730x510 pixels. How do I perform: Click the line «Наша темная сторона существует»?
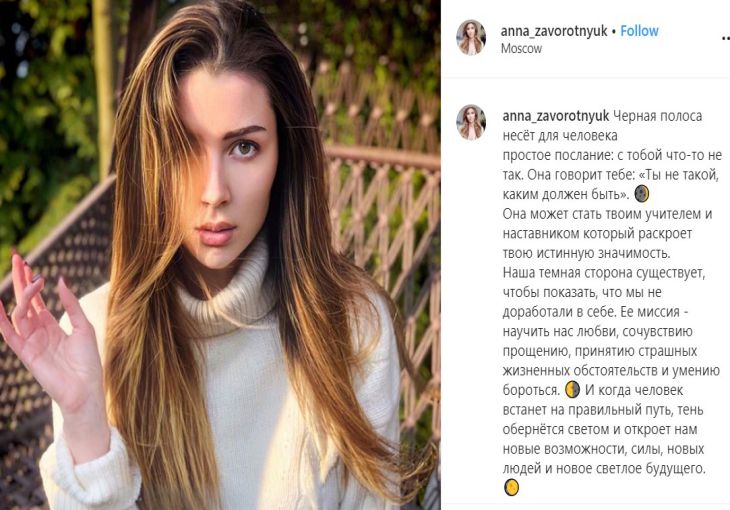click(x=604, y=272)
